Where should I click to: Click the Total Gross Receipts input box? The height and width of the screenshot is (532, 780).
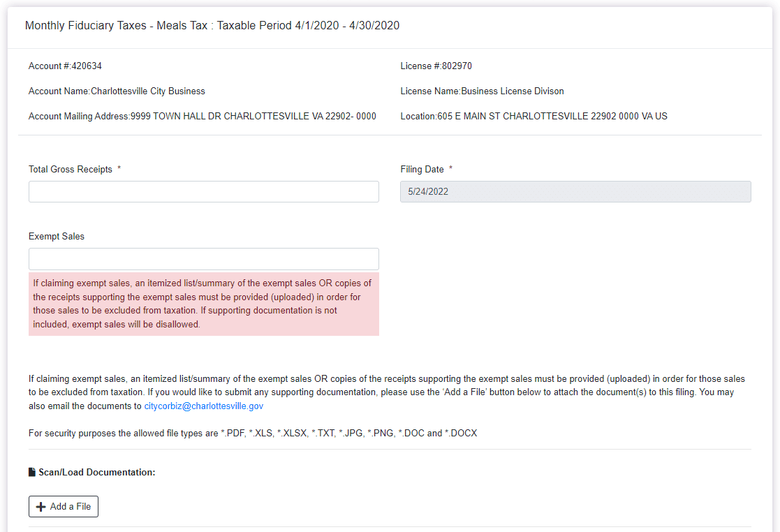[x=203, y=191]
